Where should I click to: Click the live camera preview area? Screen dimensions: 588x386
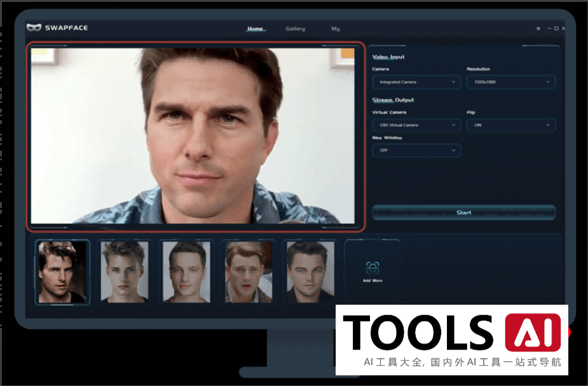tap(196, 135)
